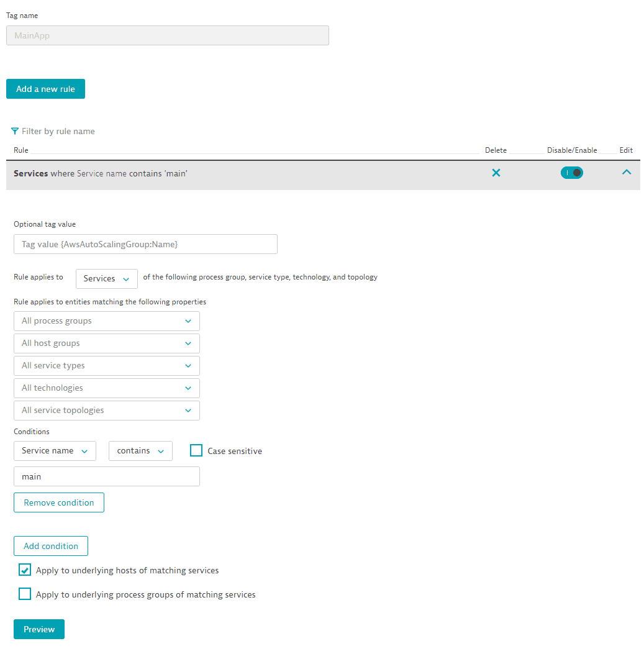Focus the Optional tag value field

tap(145, 244)
